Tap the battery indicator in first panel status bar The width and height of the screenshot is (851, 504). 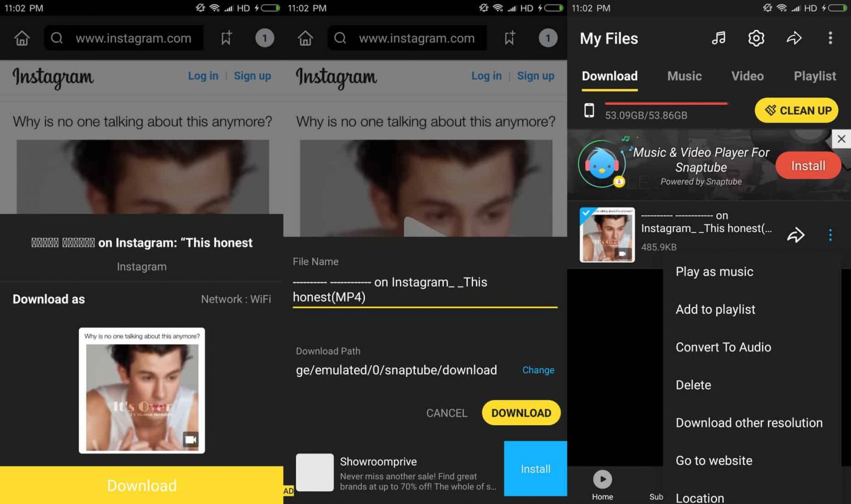point(270,8)
